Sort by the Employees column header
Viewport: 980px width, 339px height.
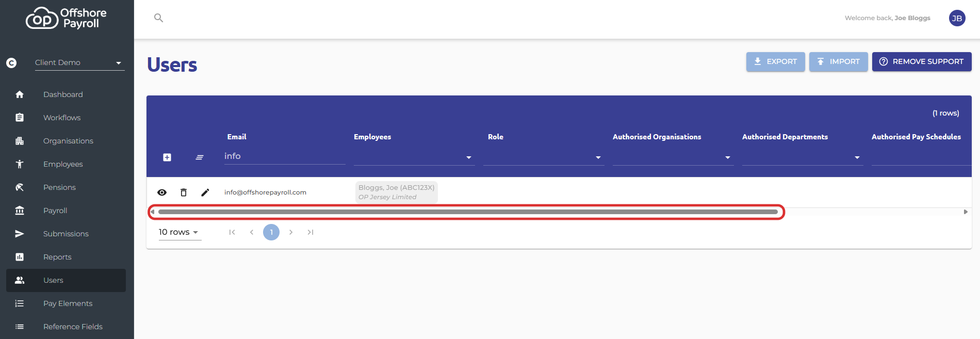click(x=372, y=137)
